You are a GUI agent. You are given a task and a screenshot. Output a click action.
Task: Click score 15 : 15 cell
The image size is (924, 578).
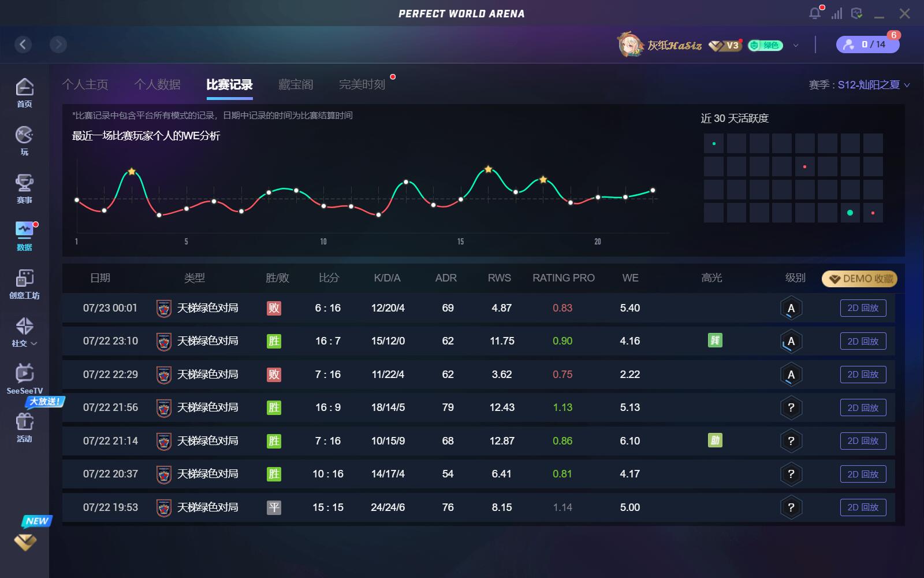click(328, 507)
